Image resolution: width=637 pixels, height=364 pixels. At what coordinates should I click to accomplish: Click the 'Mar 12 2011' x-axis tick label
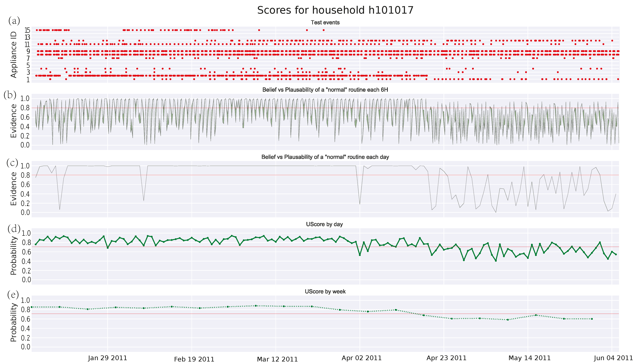[x=277, y=359]
